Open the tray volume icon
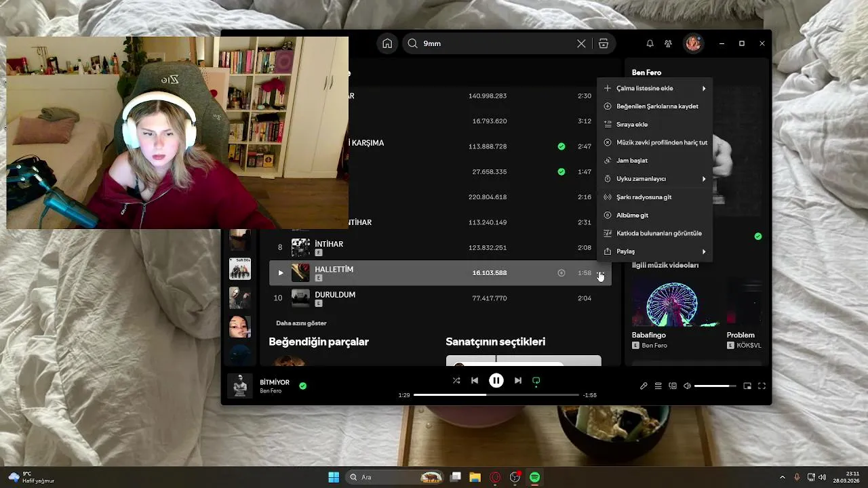This screenshot has height=488, width=868. (x=822, y=477)
